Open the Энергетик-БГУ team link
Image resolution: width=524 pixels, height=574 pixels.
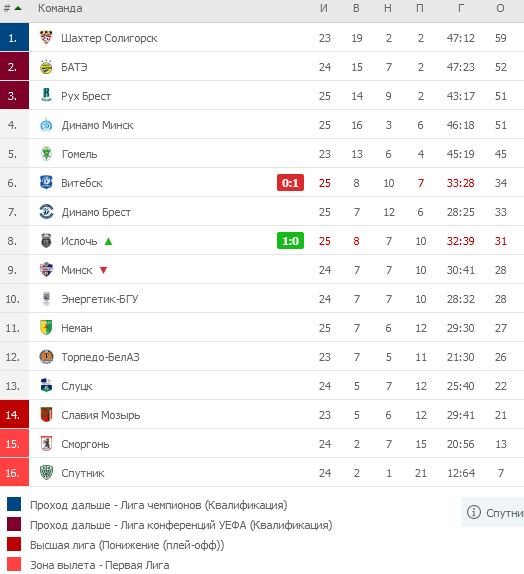pos(100,299)
